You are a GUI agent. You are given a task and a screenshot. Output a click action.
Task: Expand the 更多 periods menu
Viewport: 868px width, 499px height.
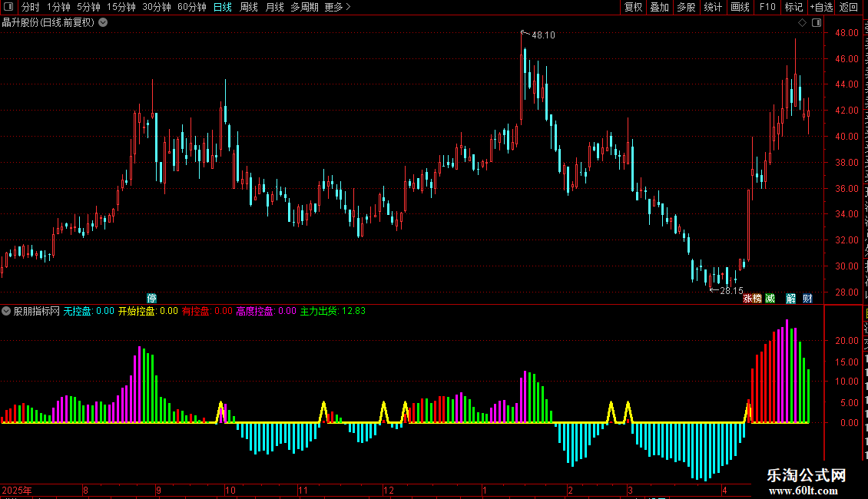click(337, 7)
